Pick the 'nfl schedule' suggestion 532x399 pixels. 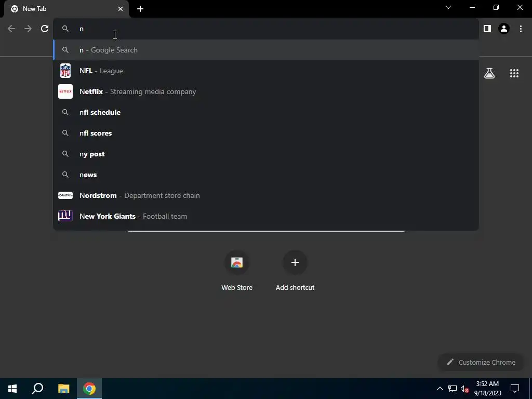(265, 112)
